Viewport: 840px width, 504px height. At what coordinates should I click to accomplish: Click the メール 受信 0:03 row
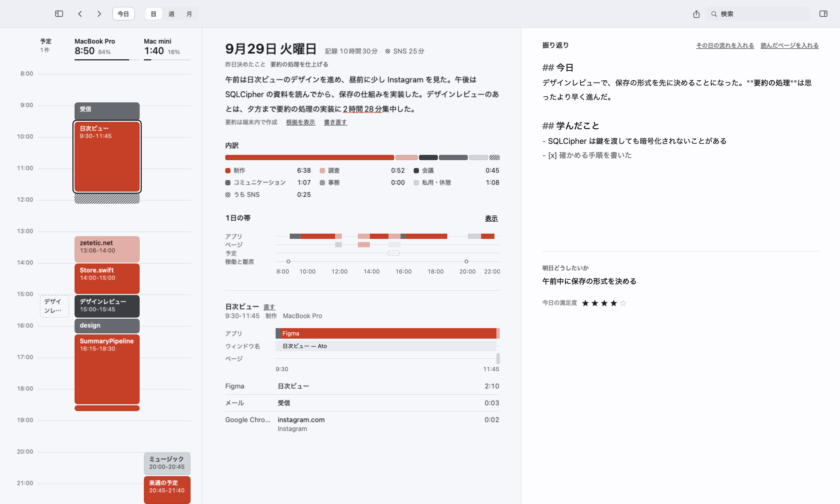(362, 403)
